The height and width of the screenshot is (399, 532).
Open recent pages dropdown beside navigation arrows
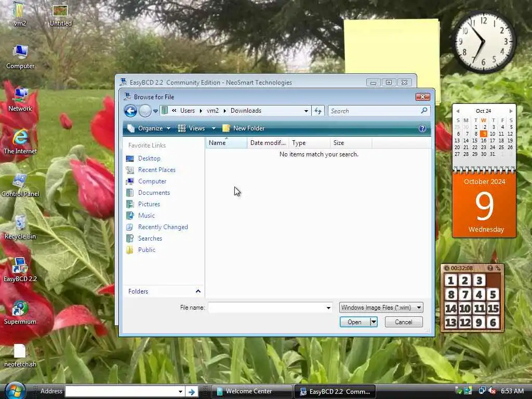(155, 111)
